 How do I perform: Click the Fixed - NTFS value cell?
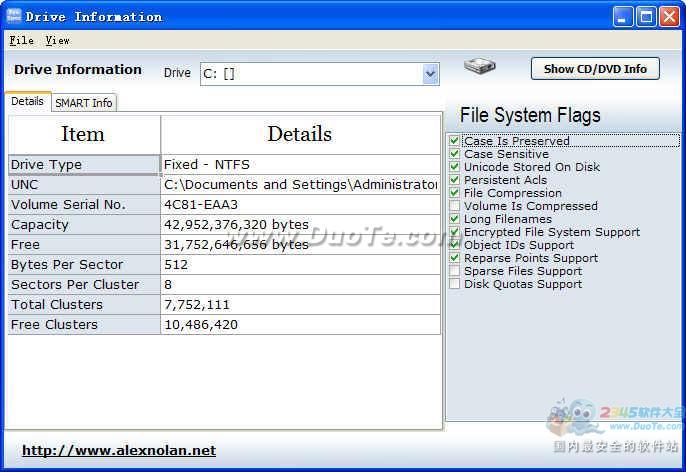tap(300, 164)
